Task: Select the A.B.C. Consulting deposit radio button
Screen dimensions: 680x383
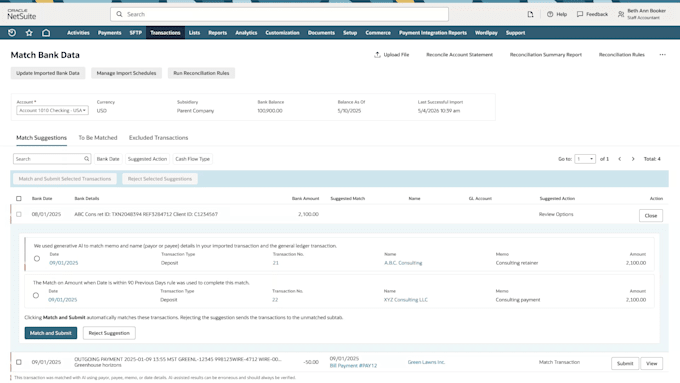Action: (x=37, y=259)
